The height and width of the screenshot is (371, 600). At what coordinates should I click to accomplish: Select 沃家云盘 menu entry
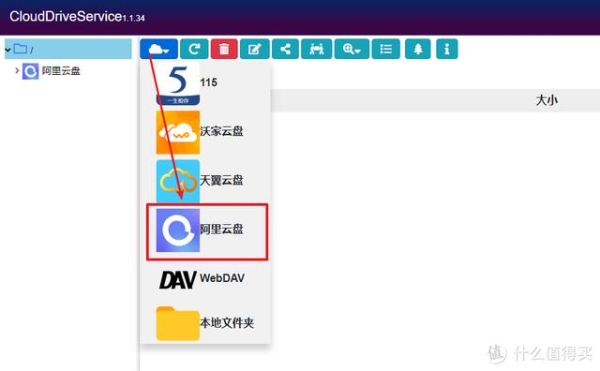205,132
